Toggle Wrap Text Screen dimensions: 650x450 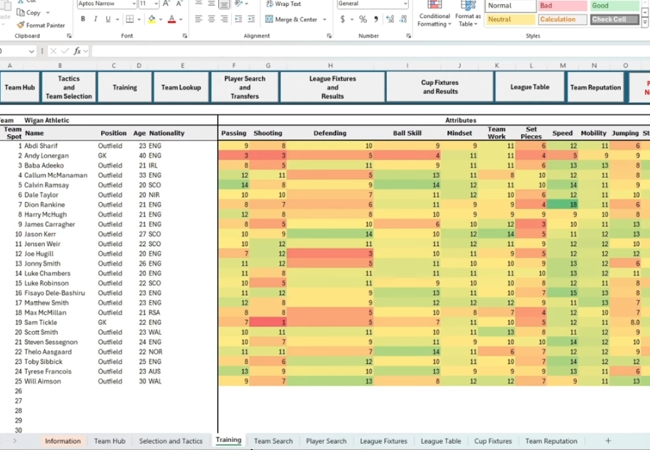284,4
